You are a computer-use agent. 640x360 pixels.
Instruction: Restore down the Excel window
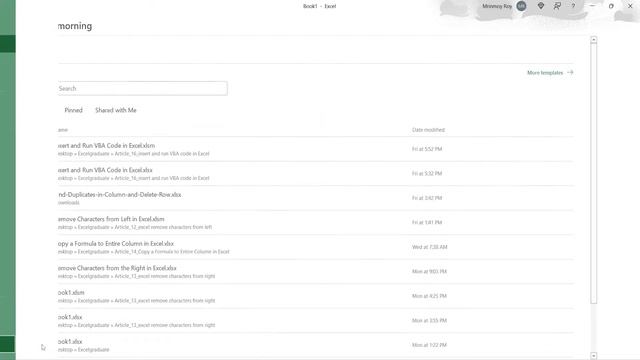pyautogui.click(x=611, y=6)
